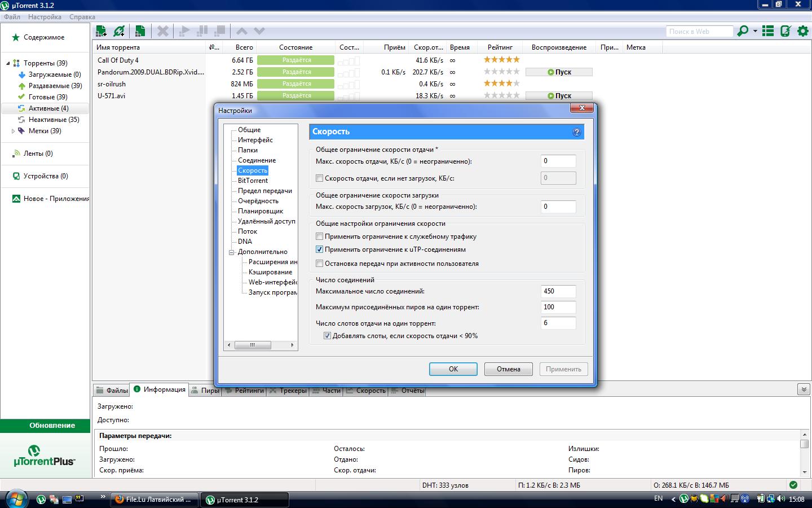Viewport: 812px width, 508px height.
Task: Collapse the Торренты (39) tree node
Action: click(8, 63)
